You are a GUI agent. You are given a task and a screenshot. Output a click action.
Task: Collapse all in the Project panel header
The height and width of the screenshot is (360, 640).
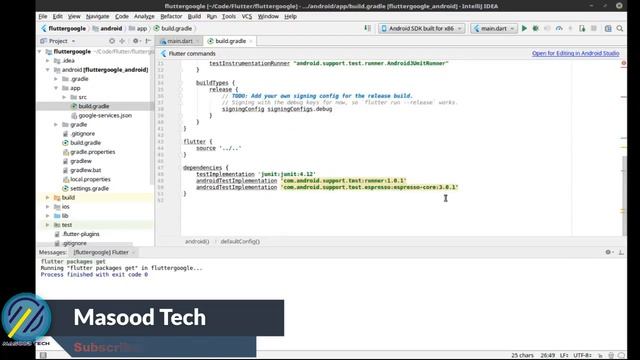(122, 41)
